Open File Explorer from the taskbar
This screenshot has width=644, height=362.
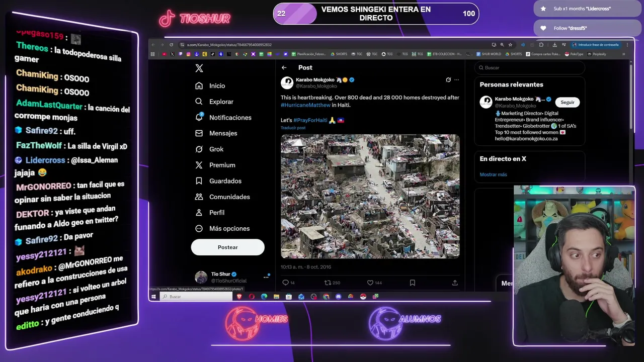[x=276, y=297]
